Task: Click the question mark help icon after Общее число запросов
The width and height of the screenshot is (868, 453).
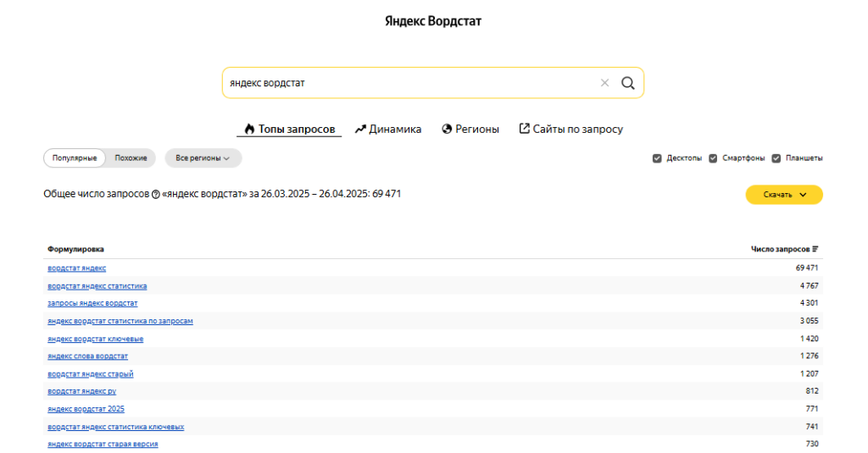Action: 156,194
